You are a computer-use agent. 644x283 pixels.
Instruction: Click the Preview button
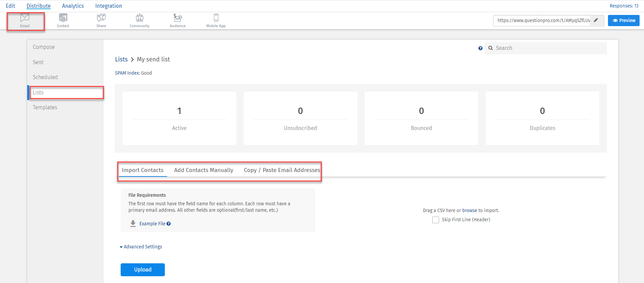click(x=623, y=20)
